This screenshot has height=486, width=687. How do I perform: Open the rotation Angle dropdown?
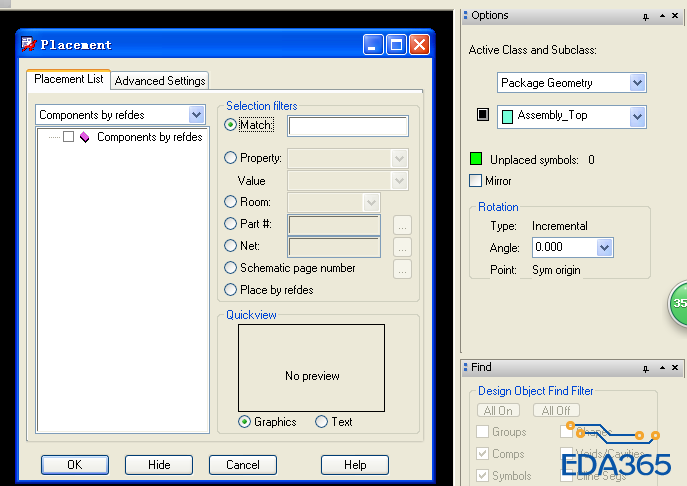coord(604,248)
